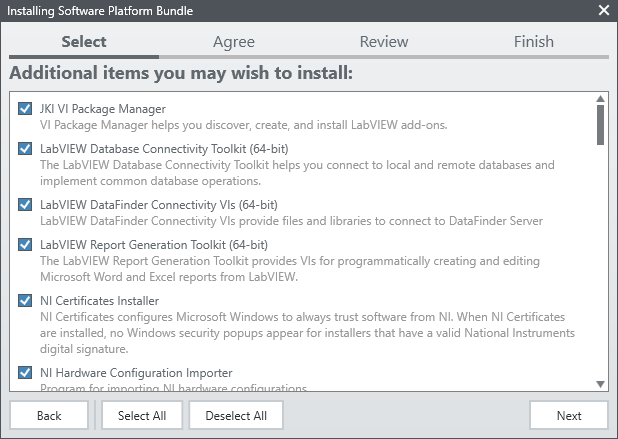Toggle LabVIEW DataFinder Connectivity VIs checkbox
Image resolution: width=618 pixels, height=439 pixels.
coord(25,205)
